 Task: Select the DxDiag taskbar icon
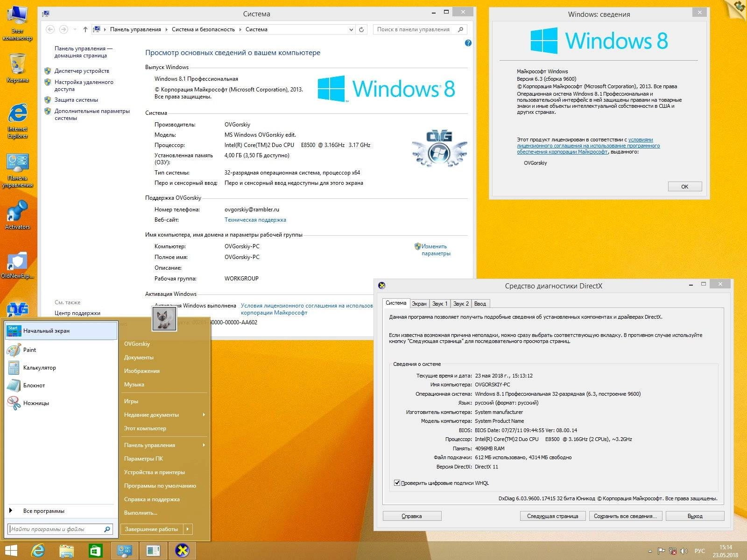pyautogui.click(x=183, y=551)
